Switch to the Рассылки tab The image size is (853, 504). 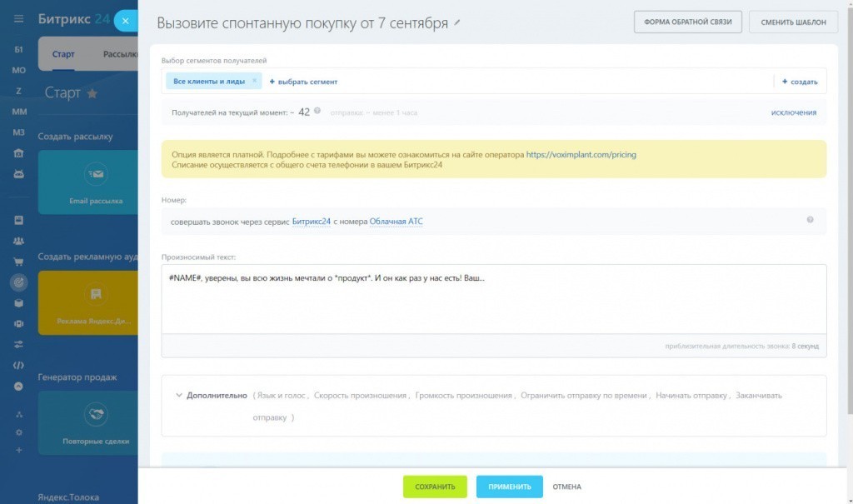point(120,55)
